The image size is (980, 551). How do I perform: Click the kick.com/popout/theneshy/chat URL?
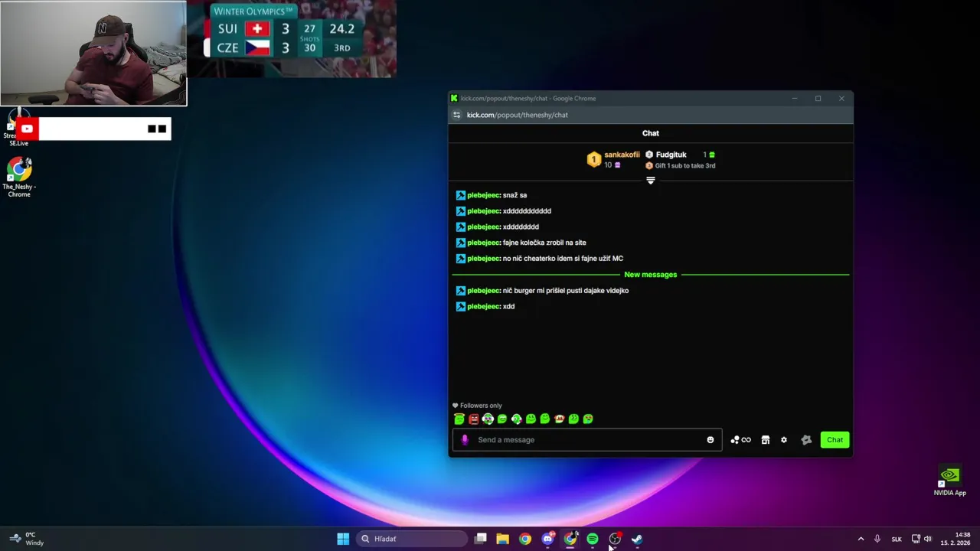(x=518, y=115)
